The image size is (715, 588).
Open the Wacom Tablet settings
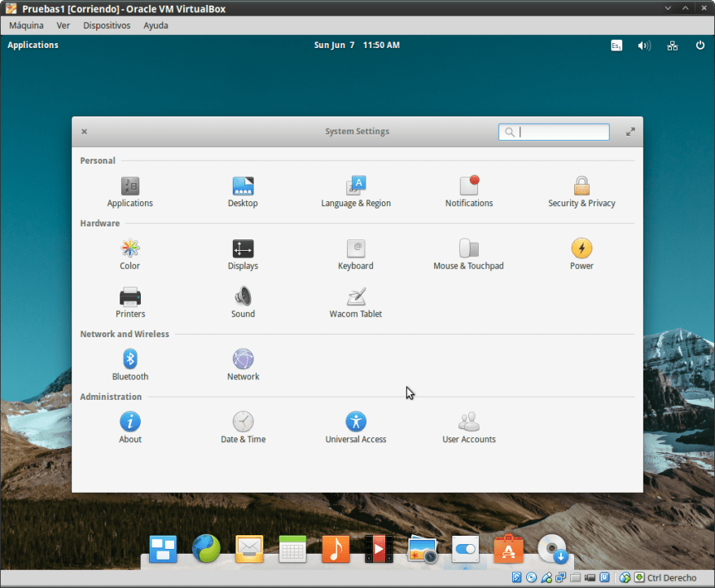tap(356, 302)
